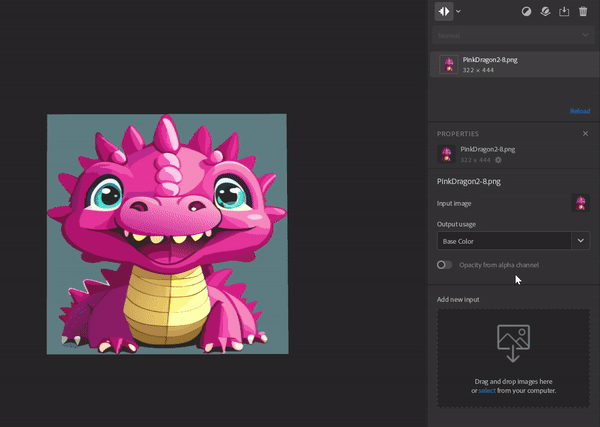This screenshot has height=427, width=600.
Task: Select the PinkDragon2-8.png layer name in the list
Action: tap(490, 60)
